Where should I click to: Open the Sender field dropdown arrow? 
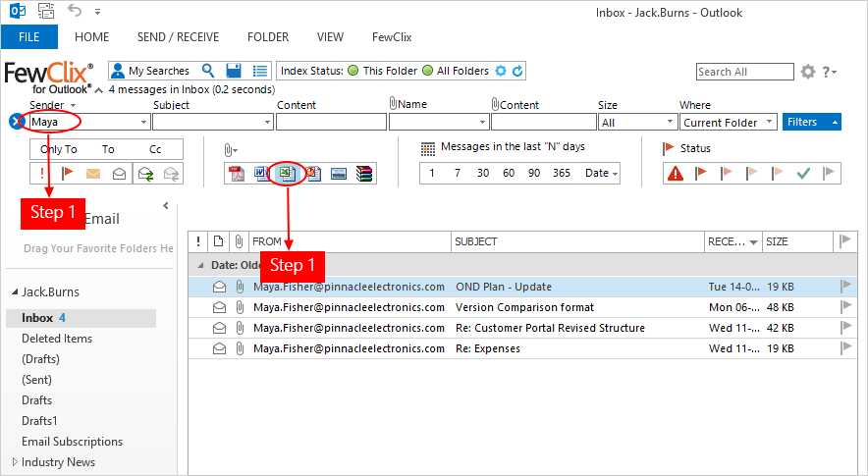tap(143, 122)
